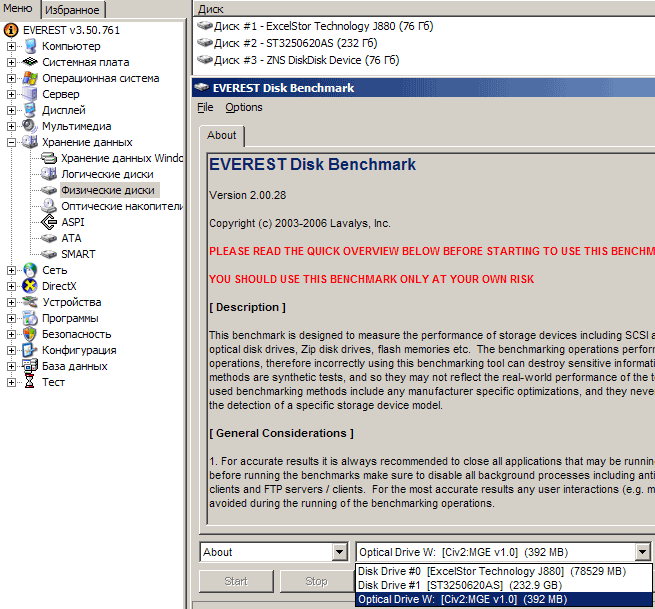Expand the Сеть tree node
655x609 pixels.
pos(11,270)
